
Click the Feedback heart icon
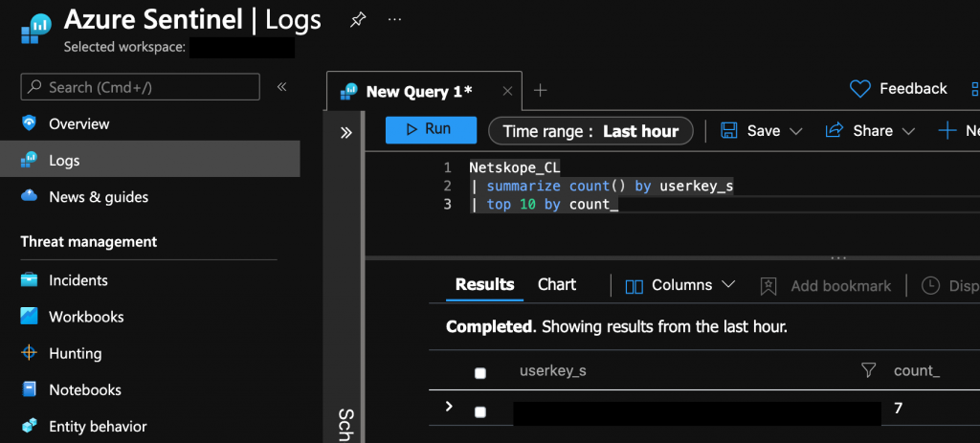(860, 89)
